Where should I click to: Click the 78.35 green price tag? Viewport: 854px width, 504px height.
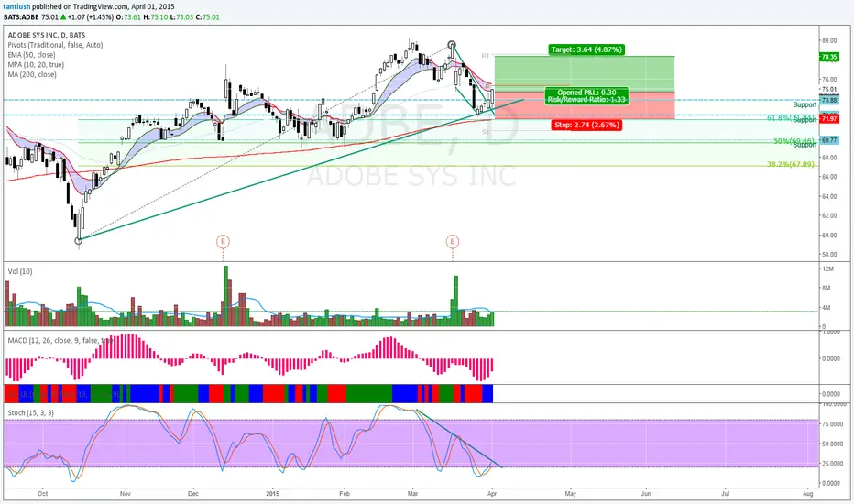[x=829, y=57]
